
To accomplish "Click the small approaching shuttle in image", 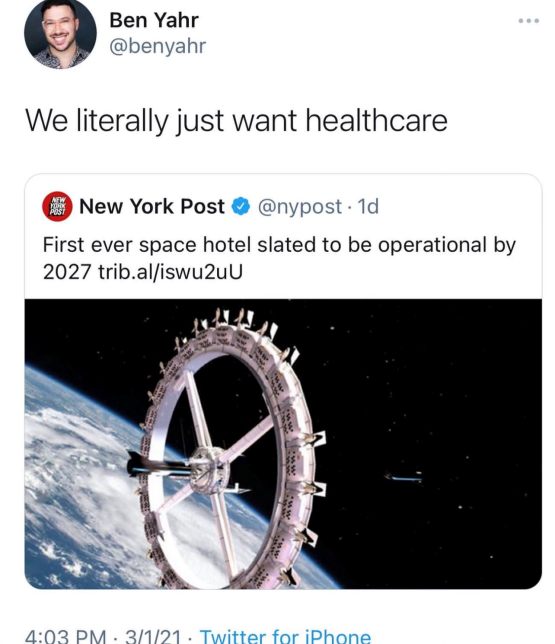I will 403,477.
